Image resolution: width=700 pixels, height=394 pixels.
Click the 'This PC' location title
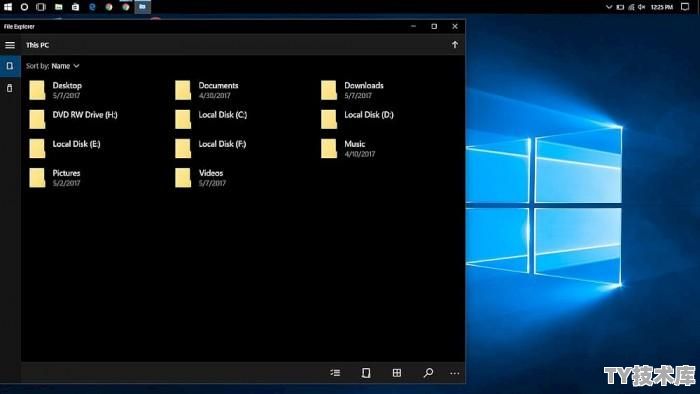(x=38, y=45)
